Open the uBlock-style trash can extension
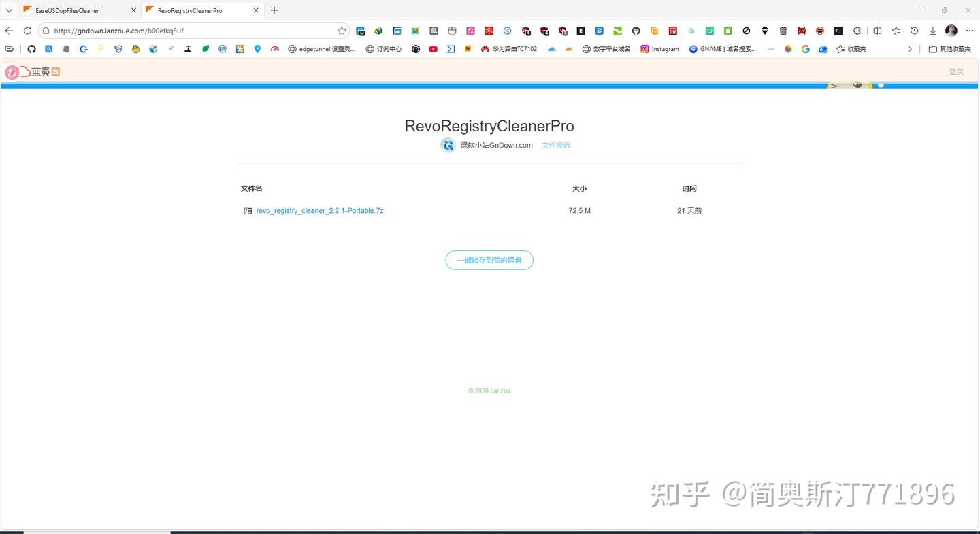This screenshot has width=980, height=534. [x=783, y=31]
